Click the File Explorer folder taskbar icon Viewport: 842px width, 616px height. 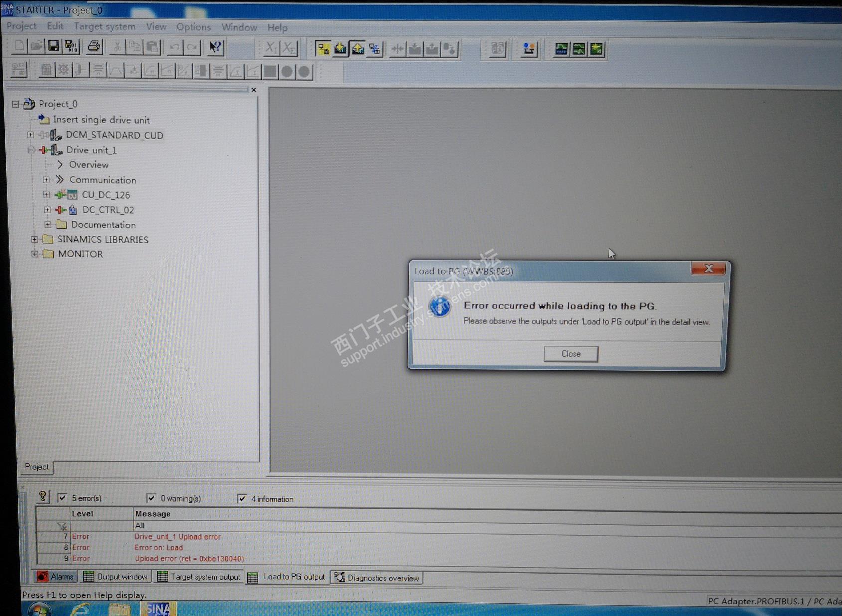pos(120,609)
